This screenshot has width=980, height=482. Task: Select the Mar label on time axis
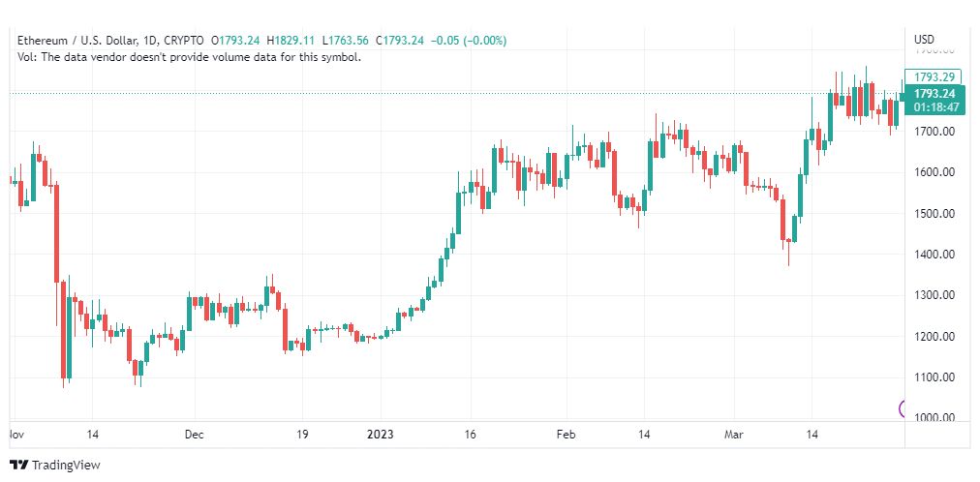click(x=733, y=434)
